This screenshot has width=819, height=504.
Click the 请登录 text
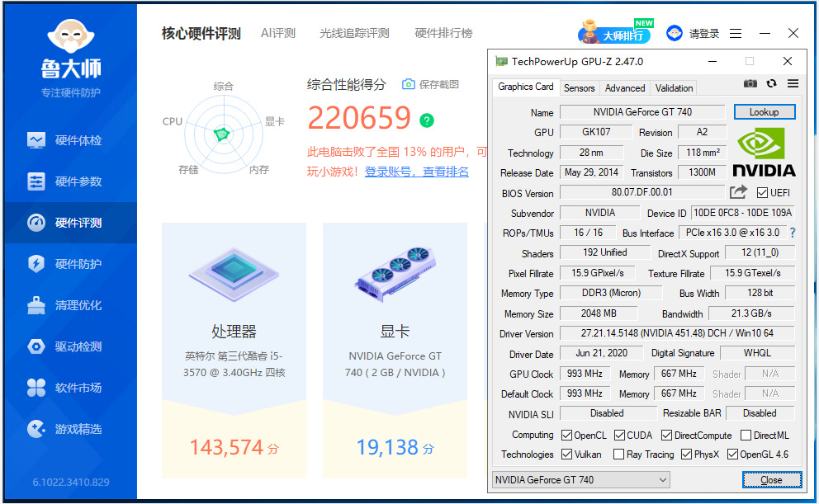click(x=704, y=34)
